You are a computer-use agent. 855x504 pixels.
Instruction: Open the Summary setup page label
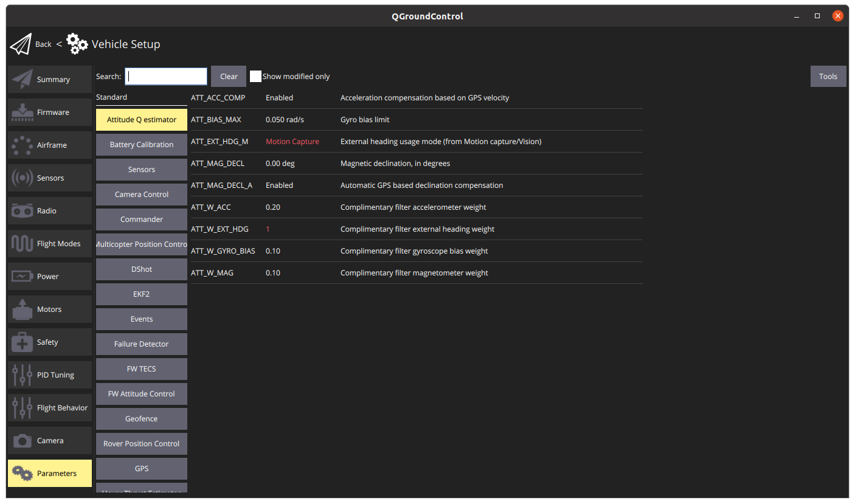(54, 80)
